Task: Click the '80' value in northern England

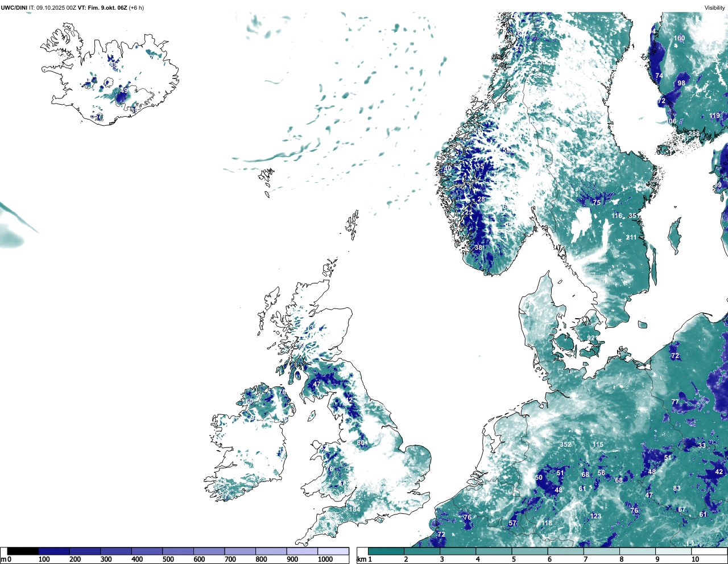Action: click(x=361, y=443)
